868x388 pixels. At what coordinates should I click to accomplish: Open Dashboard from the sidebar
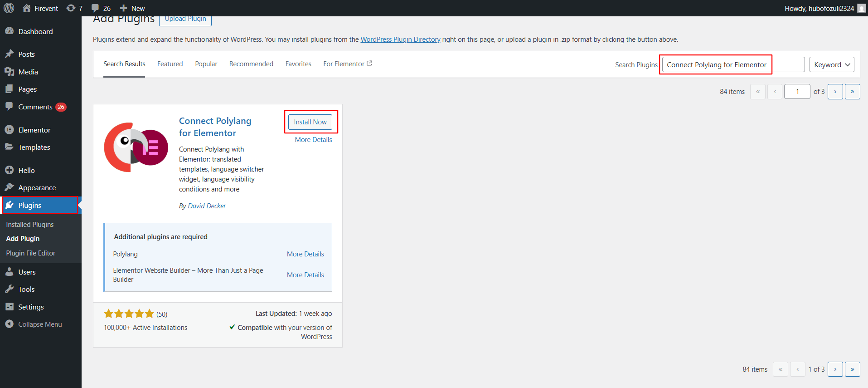35,31
